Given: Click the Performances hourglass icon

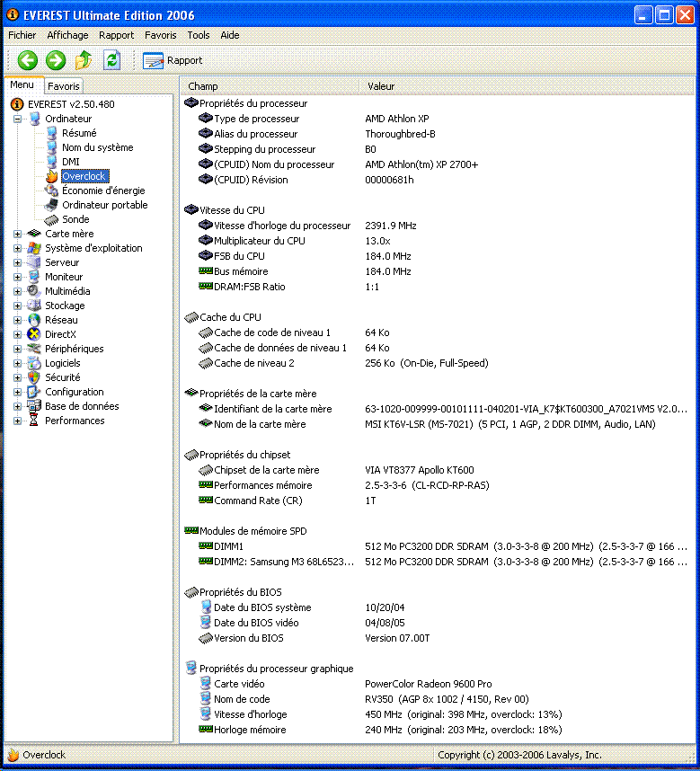Looking at the screenshot, I should 34,421.
